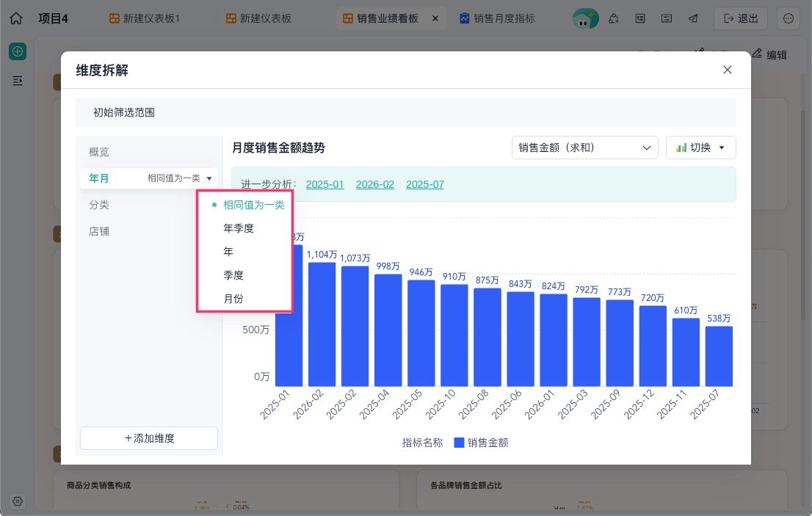This screenshot has width=812, height=516.
Task: Click the 项目4 project name
Action: 54,18
